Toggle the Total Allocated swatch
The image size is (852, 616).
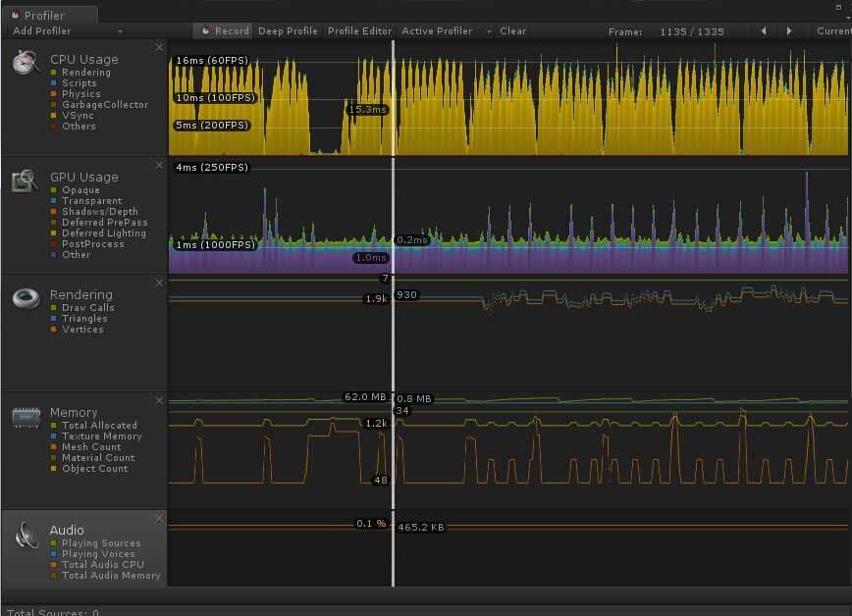point(54,426)
